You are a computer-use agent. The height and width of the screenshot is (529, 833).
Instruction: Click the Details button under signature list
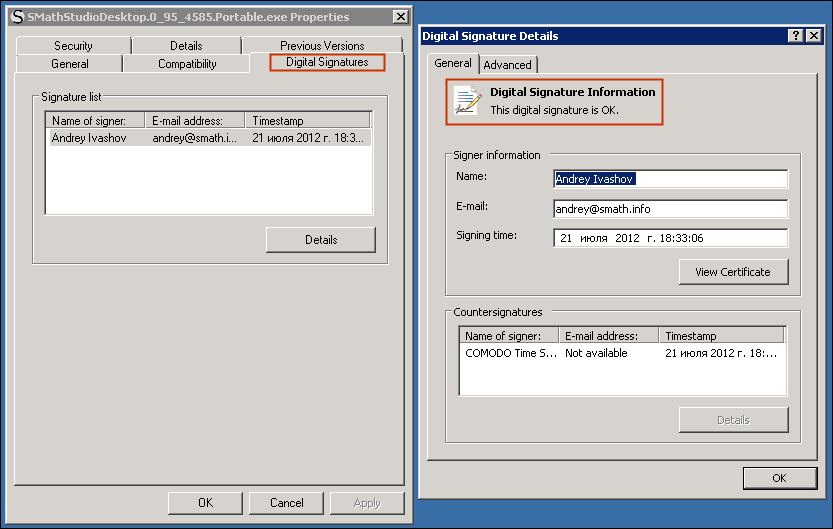point(321,240)
